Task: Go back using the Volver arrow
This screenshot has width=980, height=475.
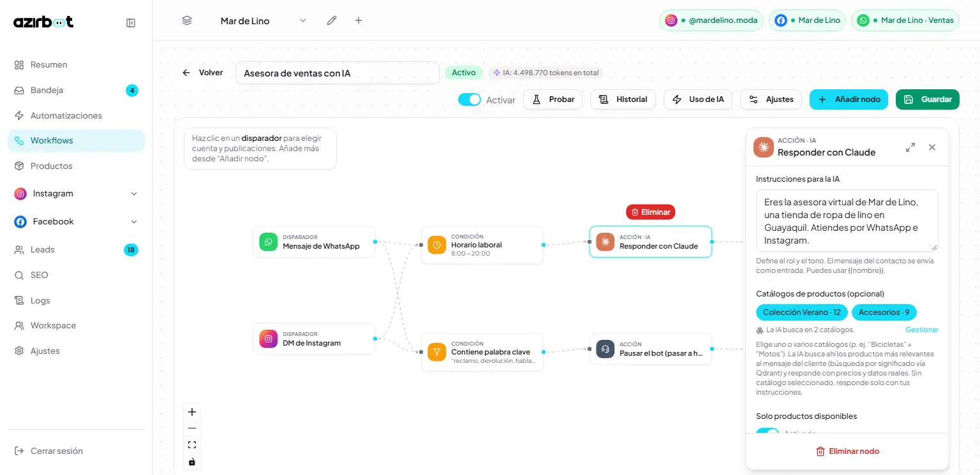Action: tap(202, 73)
